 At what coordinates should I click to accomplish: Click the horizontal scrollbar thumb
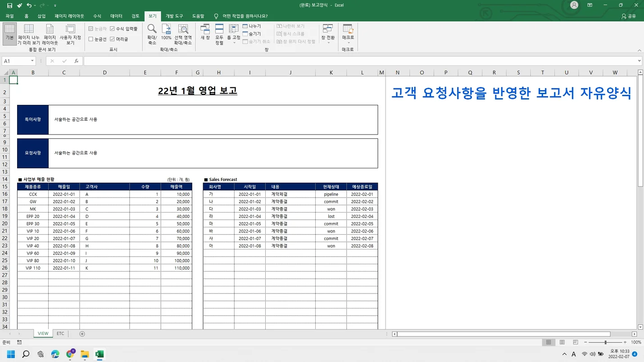(503, 334)
